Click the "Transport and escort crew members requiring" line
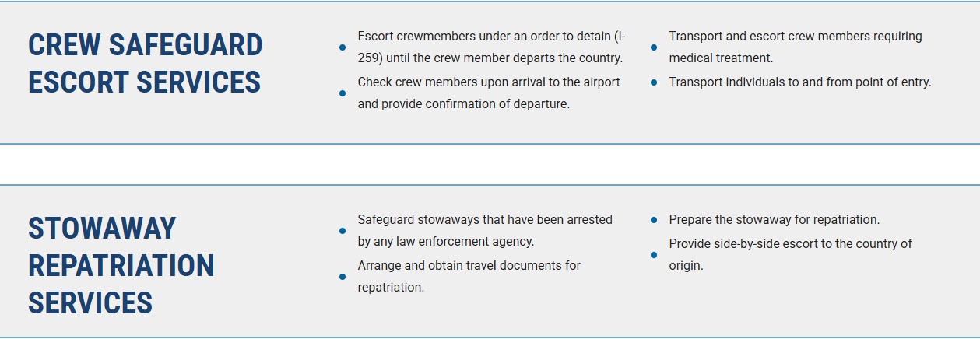980x339 pixels. (x=795, y=37)
